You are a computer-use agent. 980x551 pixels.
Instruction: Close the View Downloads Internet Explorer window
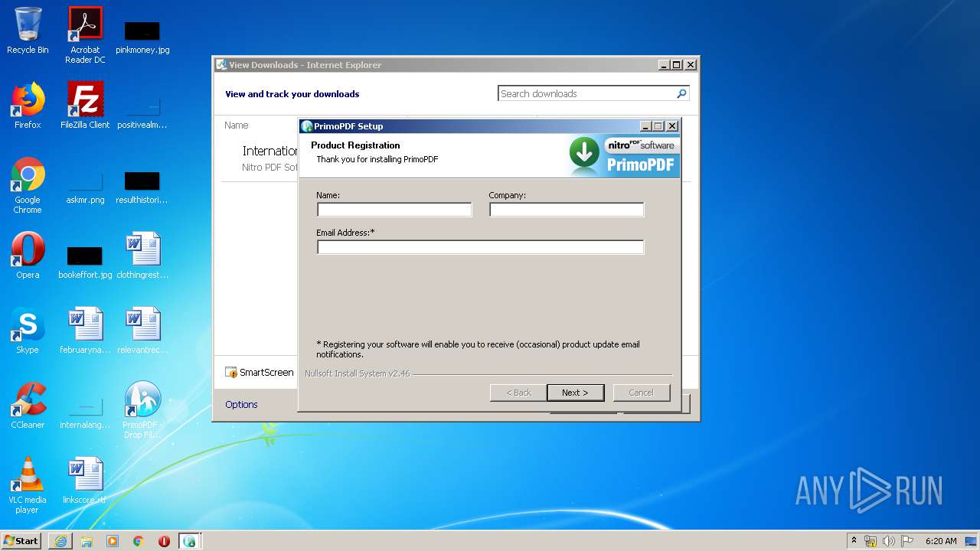690,65
